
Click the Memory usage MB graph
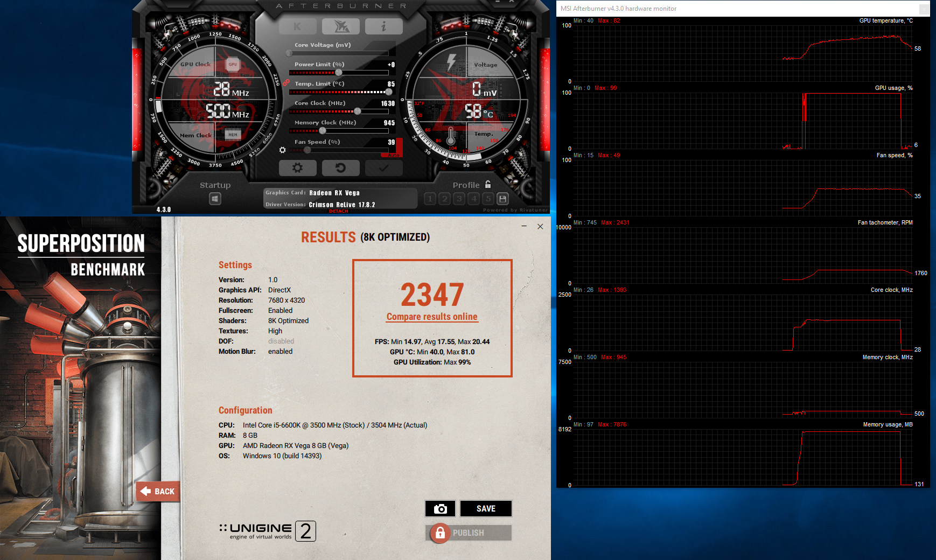point(742,457)
